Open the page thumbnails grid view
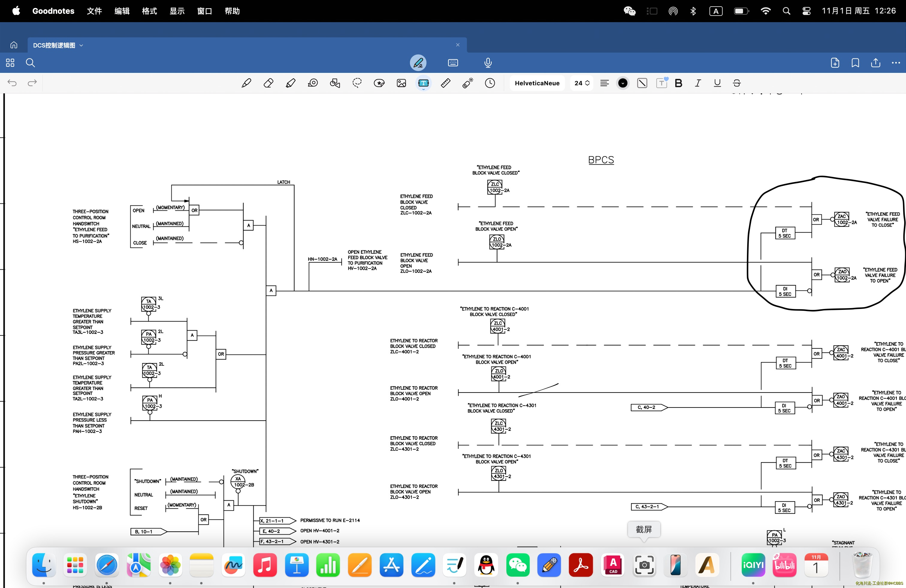The image size is (906, 588). [x=10, y=63]
